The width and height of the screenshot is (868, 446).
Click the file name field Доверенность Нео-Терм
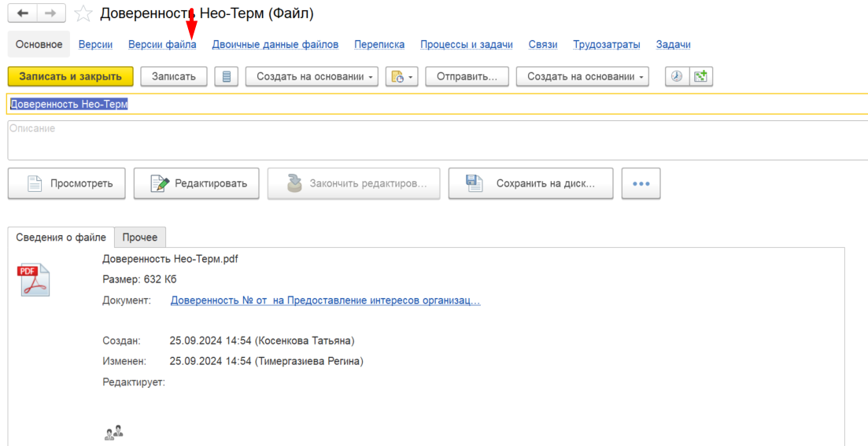coord(438,104)
